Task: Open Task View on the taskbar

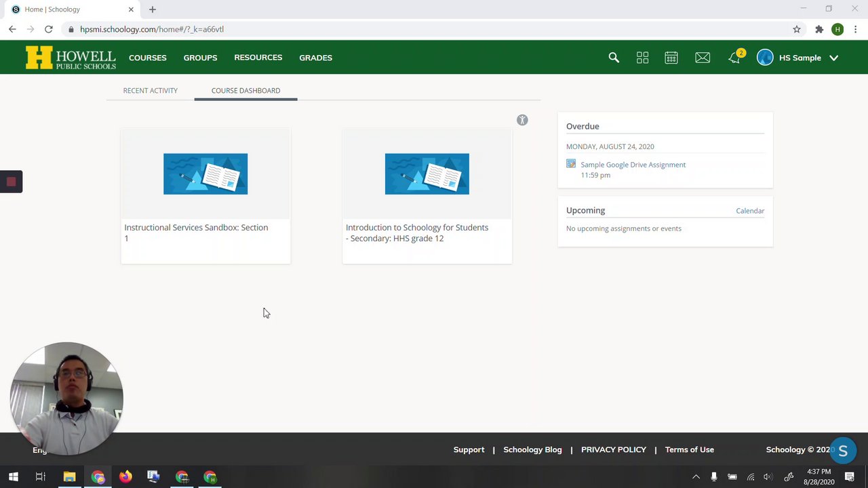Action: point(41,477)
